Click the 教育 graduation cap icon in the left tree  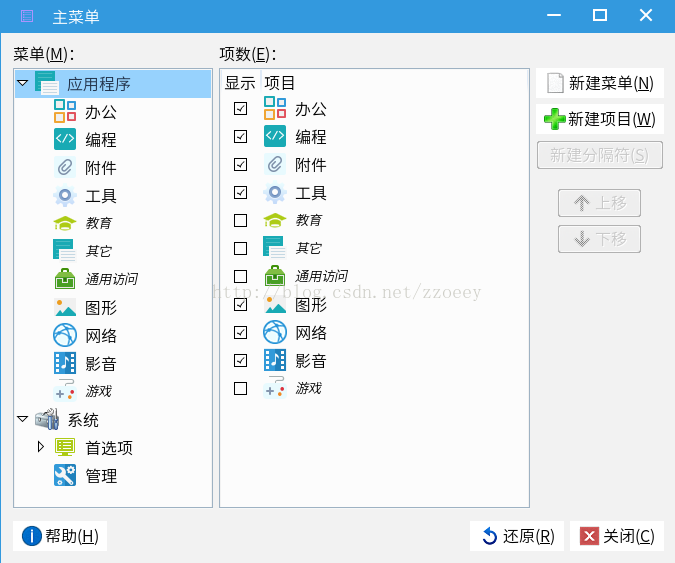coord(65,223)
